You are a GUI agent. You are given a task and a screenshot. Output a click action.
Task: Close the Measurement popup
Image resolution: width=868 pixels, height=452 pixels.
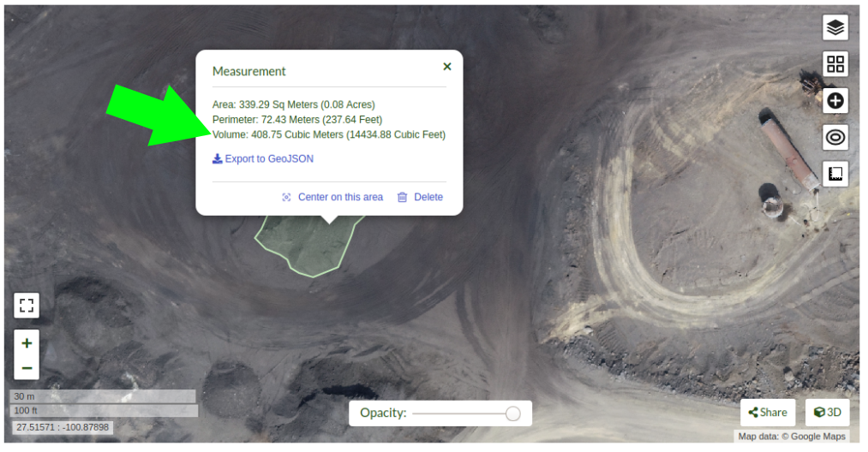point(446,66)
